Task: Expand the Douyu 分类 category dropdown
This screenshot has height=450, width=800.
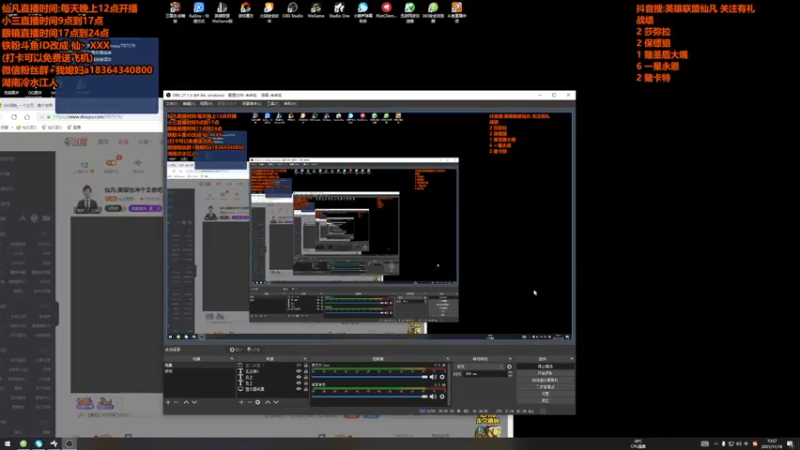Action: tap(144, 142)
